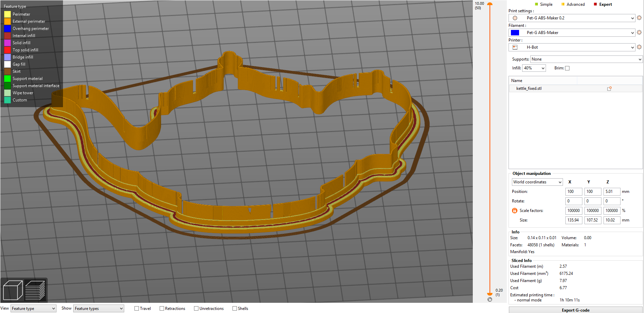Open print settings via the gear icon
The height and width of the screenshot is (313, 644).
(x=639, y=18)
